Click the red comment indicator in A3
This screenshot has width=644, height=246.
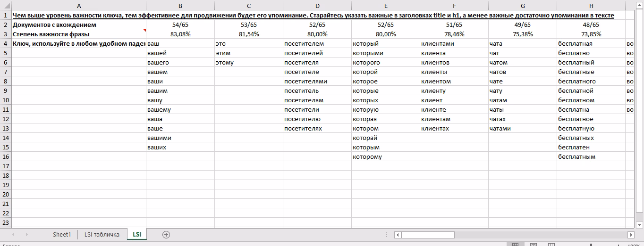[x=144, y=31]
